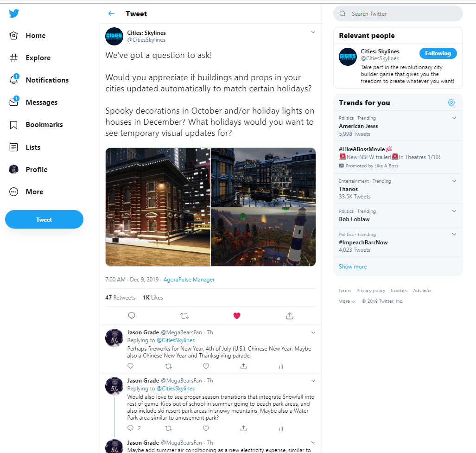Open the lighthouse image in the tweet
Viewport: 476px width, 453px height.
(x=263, y=237)
